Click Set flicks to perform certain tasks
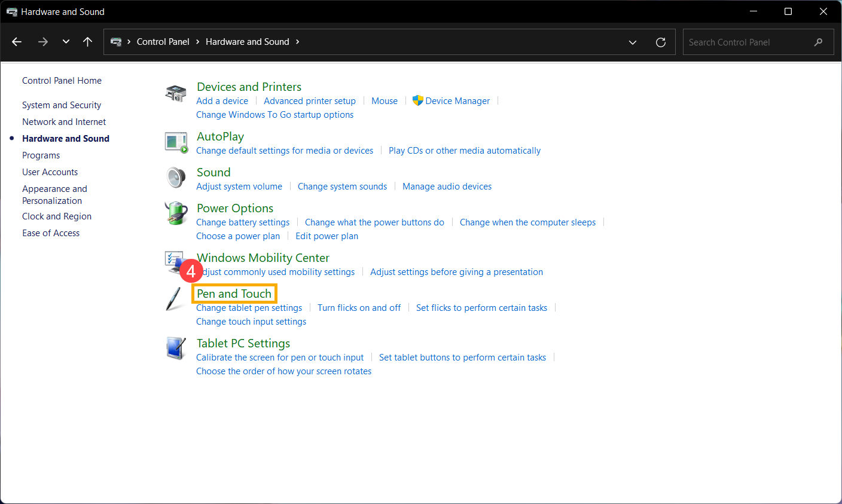The image size is (842, 504). [481, 308]
